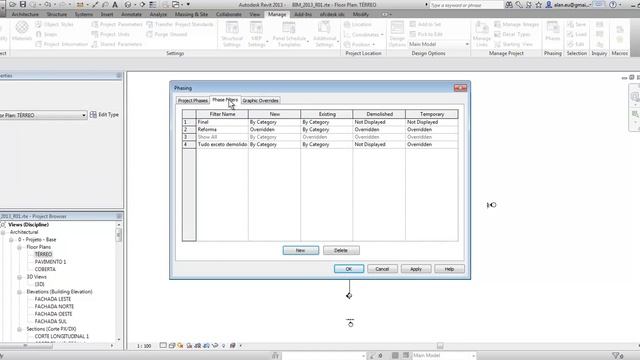Open the Architecture ribbon tab

25,14
